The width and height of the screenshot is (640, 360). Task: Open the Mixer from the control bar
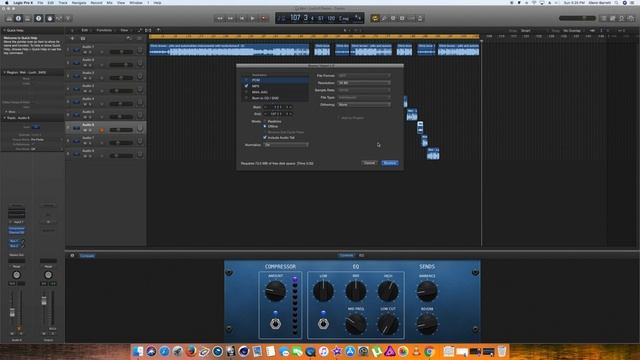[x=59, y=18]
